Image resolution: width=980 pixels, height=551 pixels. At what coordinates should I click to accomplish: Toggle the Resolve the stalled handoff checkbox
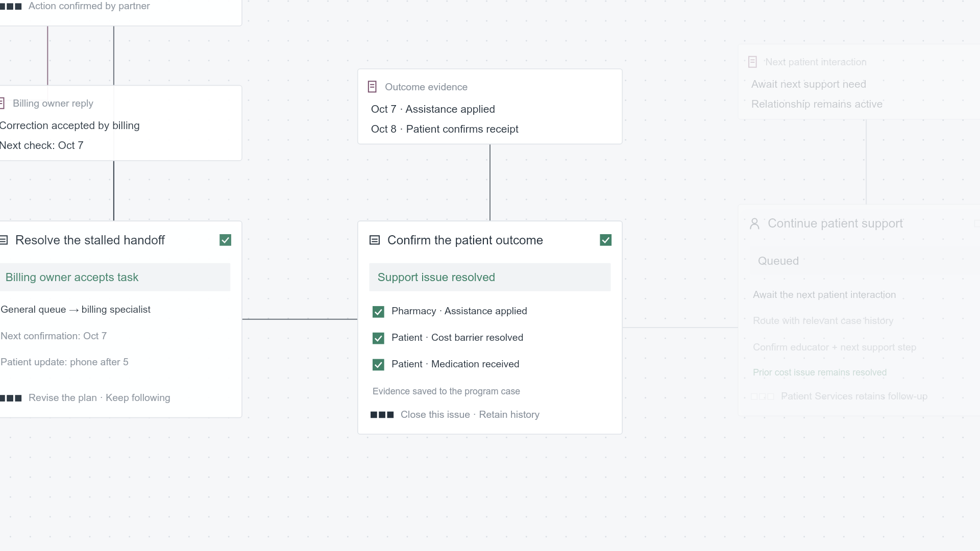pos(225,240)
